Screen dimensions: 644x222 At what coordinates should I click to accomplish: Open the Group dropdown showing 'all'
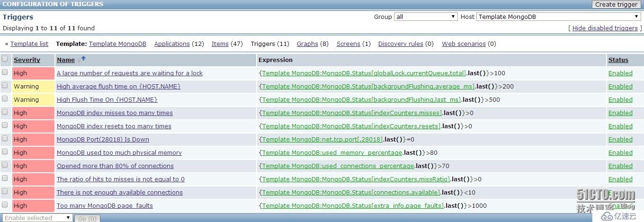(426, 17)
